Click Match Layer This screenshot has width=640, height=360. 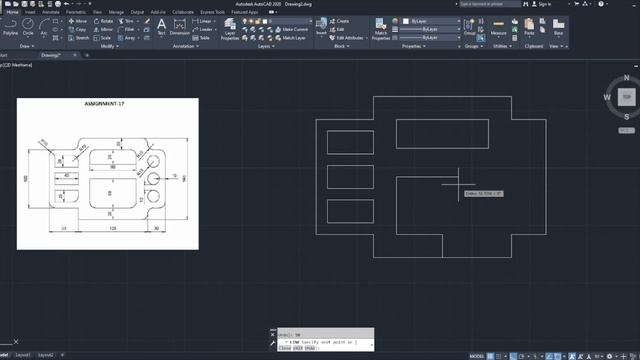[x=290, y=38]
